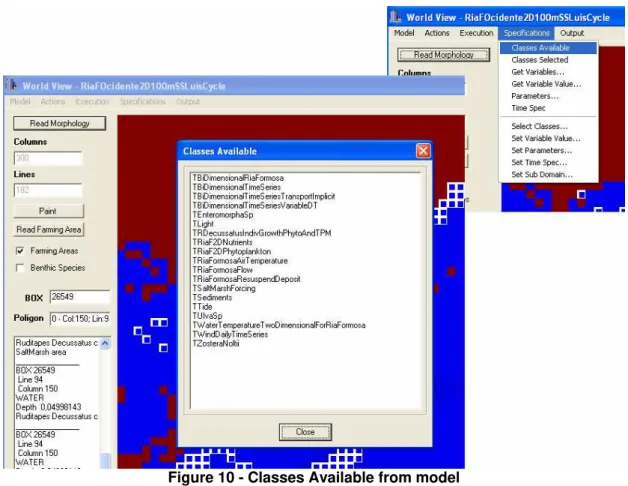
Task: Select TTide in the class list
Action: click(x=202, y=307)
